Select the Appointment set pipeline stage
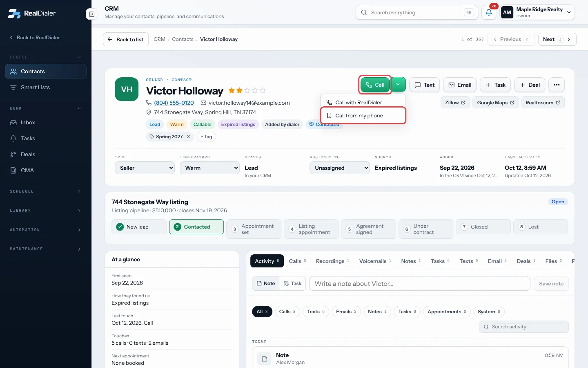The width and height of the screenshot is (588, 368). (254, 229)
